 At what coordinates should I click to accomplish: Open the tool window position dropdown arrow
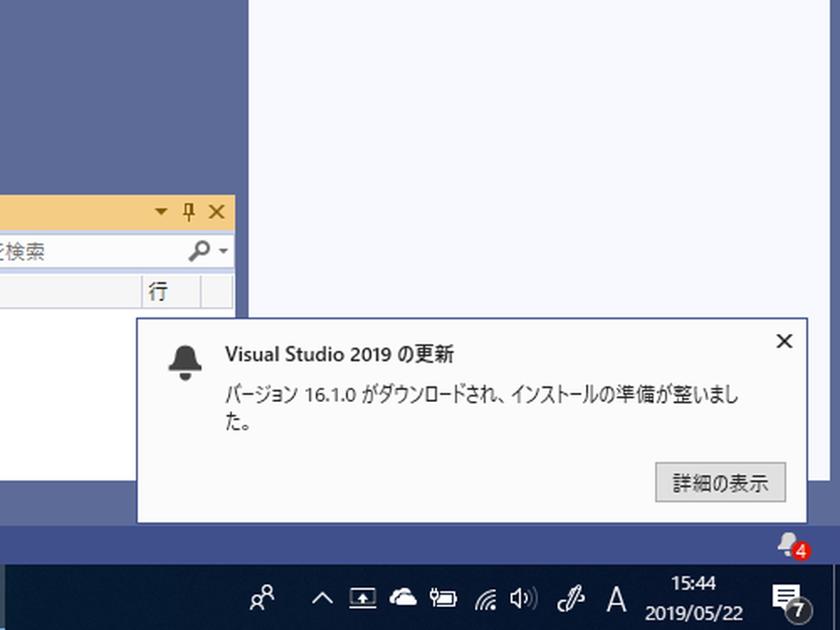click(x=160, y=212)
